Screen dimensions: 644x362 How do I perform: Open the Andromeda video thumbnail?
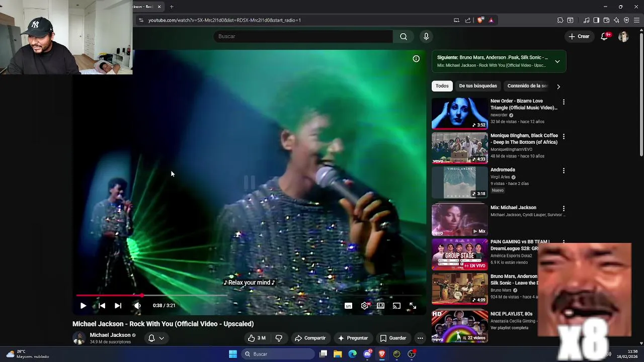[x=460, y=183]
